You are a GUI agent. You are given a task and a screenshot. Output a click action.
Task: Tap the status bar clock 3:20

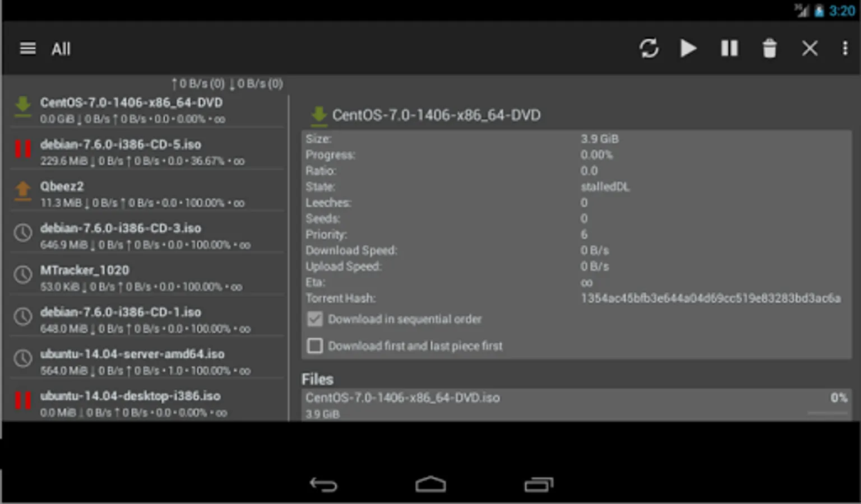842,11
